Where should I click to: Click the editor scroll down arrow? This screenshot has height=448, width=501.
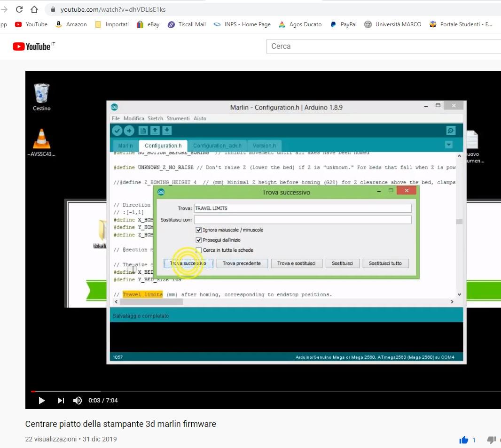click(x=459, y=294)
